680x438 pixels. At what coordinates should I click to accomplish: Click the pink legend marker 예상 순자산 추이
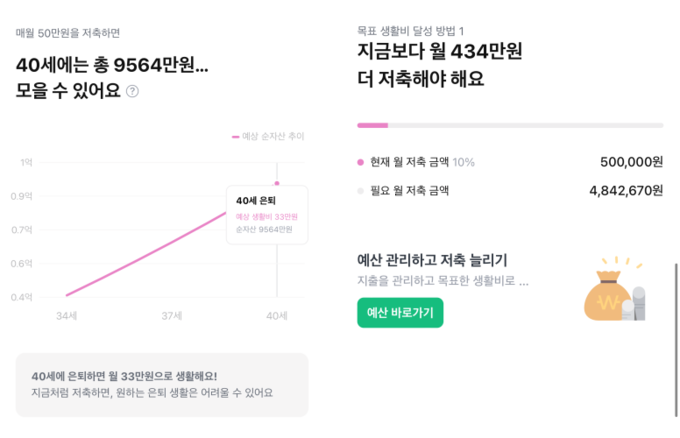pyautogui.click(x=235, y=137)
